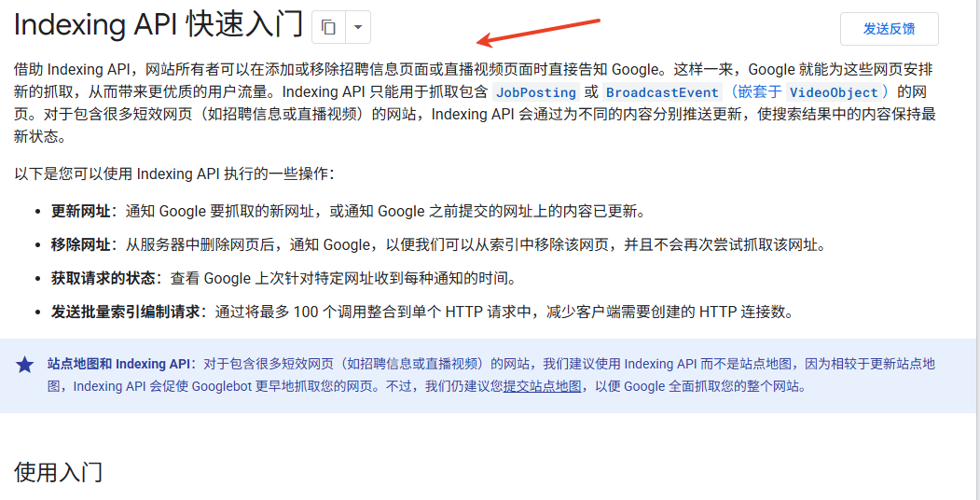
Task: Click the "使用入门" heading
Action: click(58, 472)
